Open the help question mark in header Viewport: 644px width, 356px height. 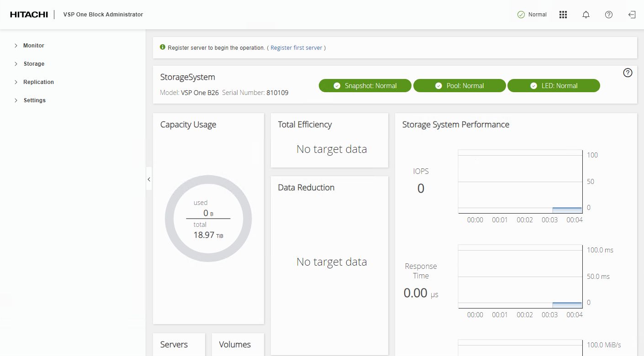pyautogui.click(x=609, y=15)
